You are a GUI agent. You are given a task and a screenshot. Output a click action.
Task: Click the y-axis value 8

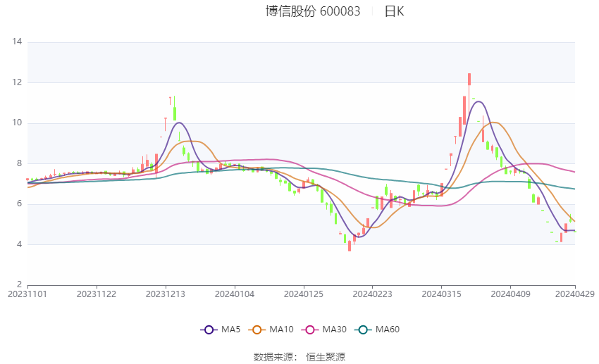[x=20, y=163]
